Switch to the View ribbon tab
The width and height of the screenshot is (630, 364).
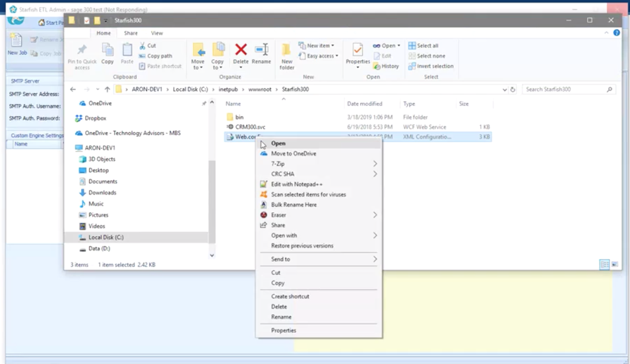[157, 33]
